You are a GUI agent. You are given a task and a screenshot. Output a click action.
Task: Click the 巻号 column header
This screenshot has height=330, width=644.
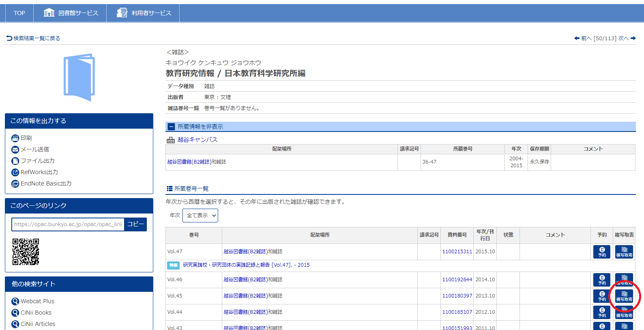point(194,235)
